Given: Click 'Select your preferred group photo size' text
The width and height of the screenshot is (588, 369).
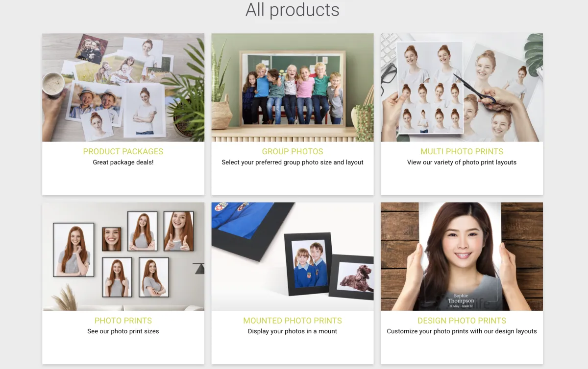Looking at the screenshot, I should point(276,162).
